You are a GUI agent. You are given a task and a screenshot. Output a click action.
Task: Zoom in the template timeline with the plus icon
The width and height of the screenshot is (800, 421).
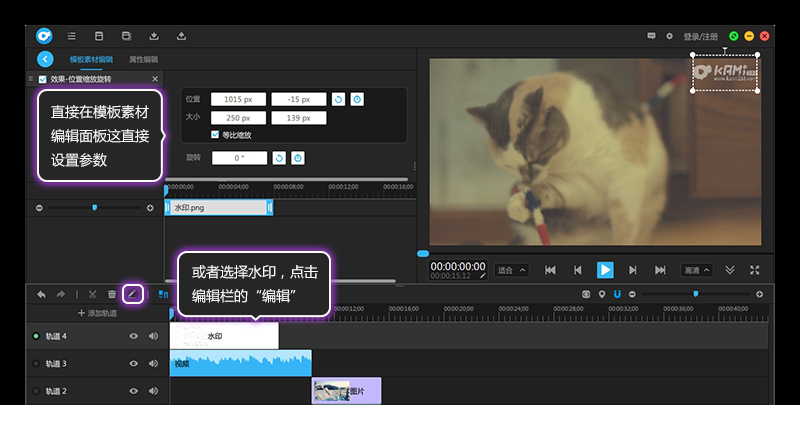pos(150,208)
